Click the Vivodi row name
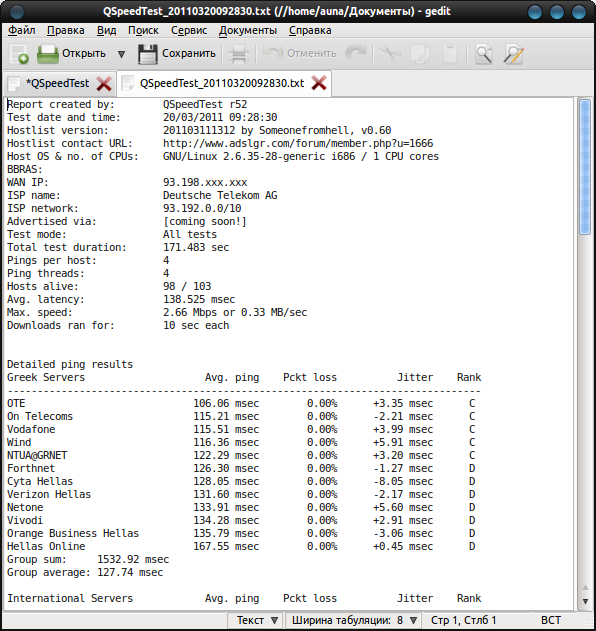The height and width of the screenshot is (631, 596). pos(25,520)
